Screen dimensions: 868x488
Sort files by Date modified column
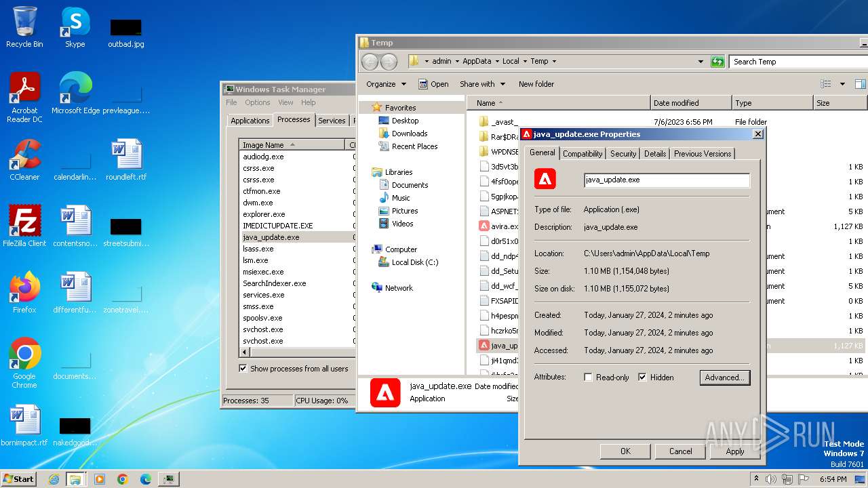691,103
